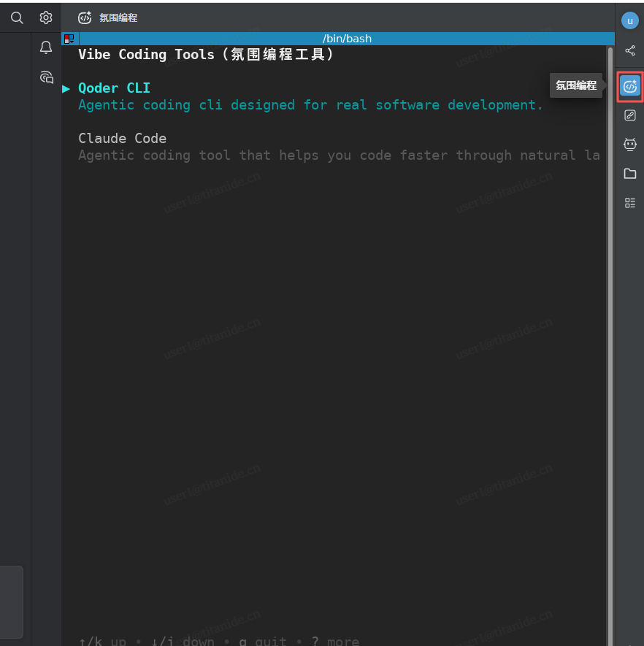
Task: Select the Claude Code entry
Action: click(122, 139)
